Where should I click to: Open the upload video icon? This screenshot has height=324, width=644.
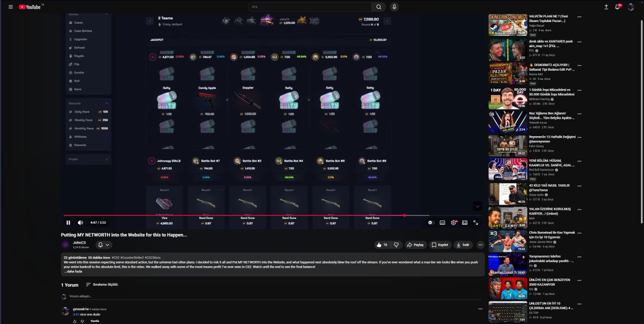pos(606,7)
